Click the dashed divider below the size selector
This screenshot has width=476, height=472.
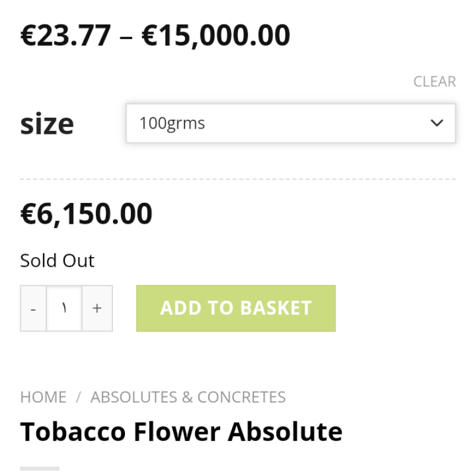(x=238, y=179)
